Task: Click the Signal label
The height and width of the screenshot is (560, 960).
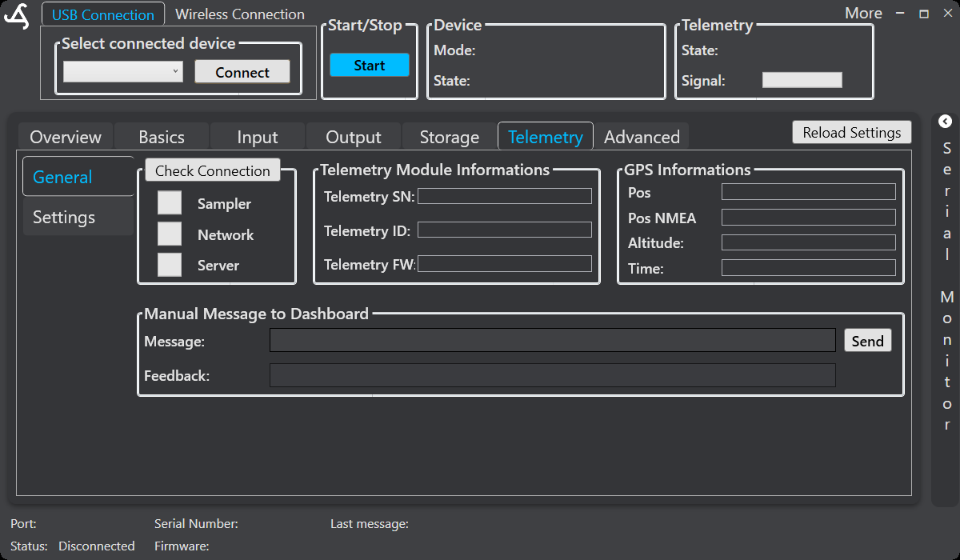Action: (x=703, y=81)
